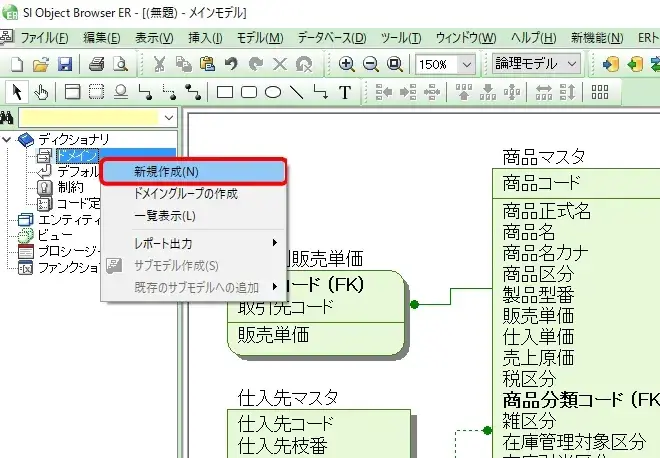Image resolution: width=660 pixels, height=458 pixels.
Task: Click the database export icon with green arrow
Action: pyautogui.click(x=635, y=64)
